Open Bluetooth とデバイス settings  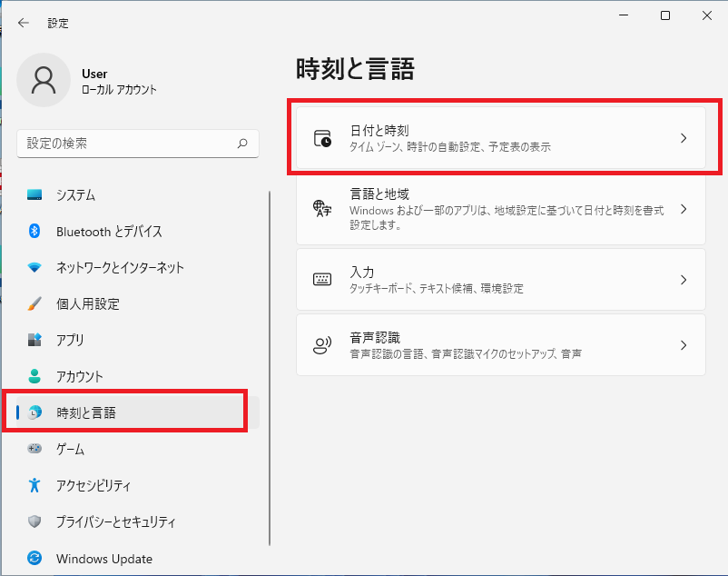pyautogui.click(x=137, y=231)
